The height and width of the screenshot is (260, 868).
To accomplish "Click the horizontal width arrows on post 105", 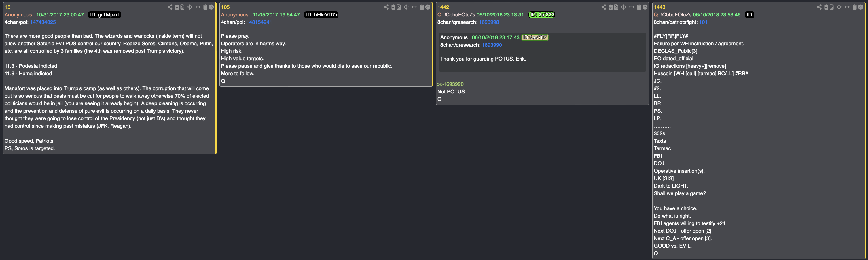I will coord(414,7).
